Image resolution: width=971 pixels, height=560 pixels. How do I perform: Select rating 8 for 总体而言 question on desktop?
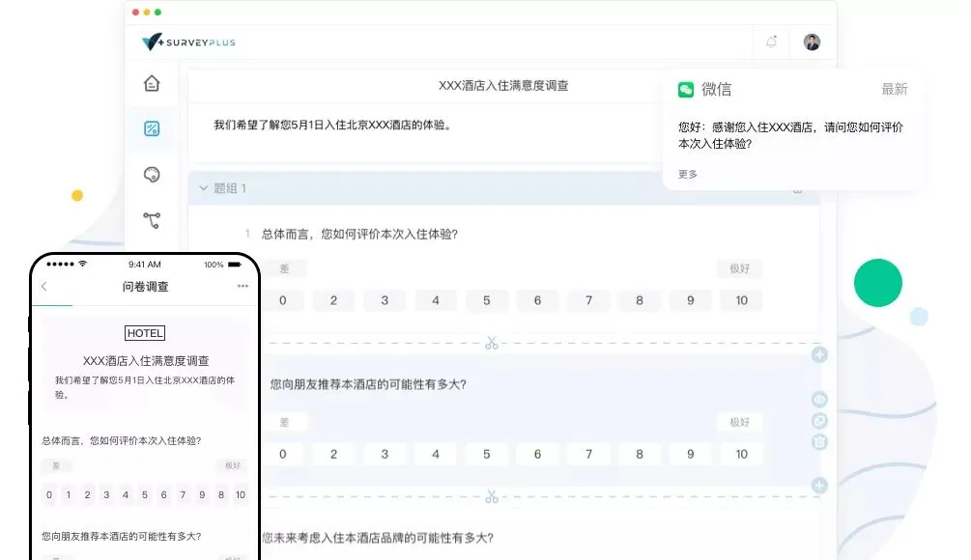click(640, 300)
